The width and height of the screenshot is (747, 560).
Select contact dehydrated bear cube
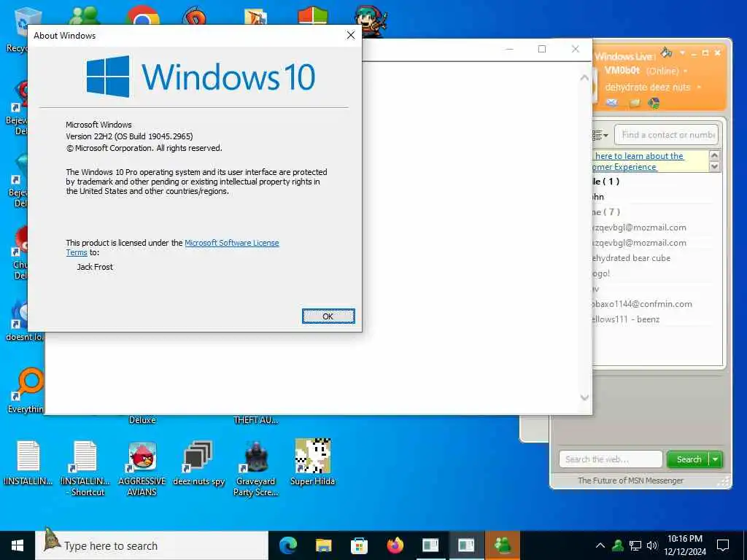[x=631, y=258]
